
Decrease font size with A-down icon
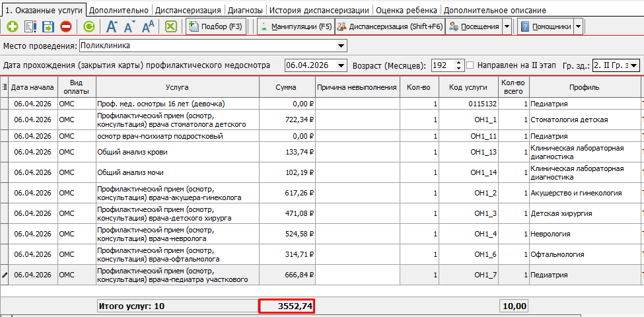click(x=129, y=27)
